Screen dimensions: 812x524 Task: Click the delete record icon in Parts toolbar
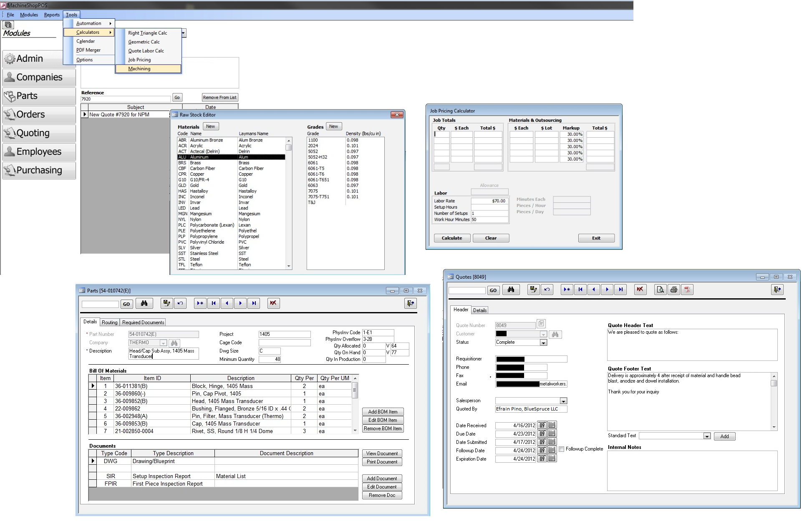click(x=273, y=303)
